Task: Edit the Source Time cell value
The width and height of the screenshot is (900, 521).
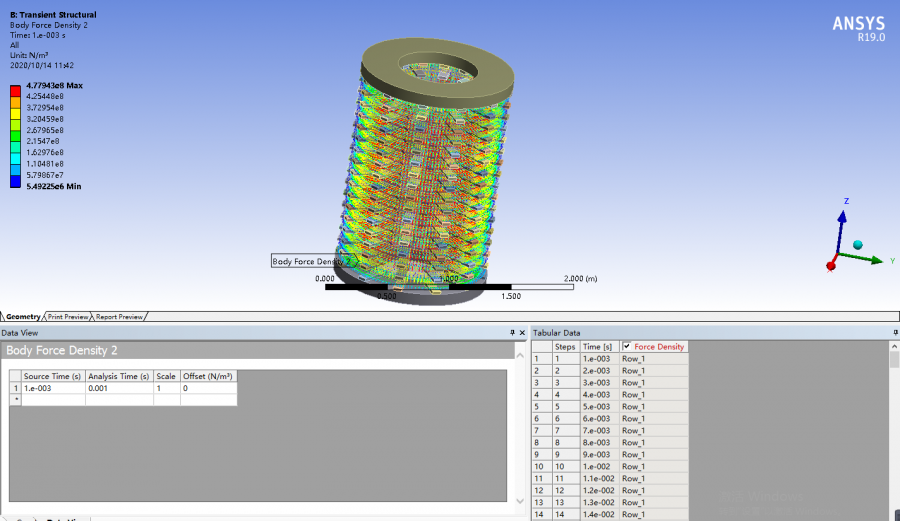Action: pos(52,388)
